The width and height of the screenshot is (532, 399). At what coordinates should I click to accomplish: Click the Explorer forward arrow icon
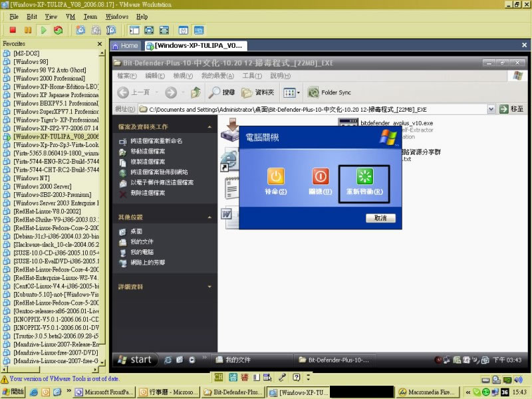(x=171, y=92)
